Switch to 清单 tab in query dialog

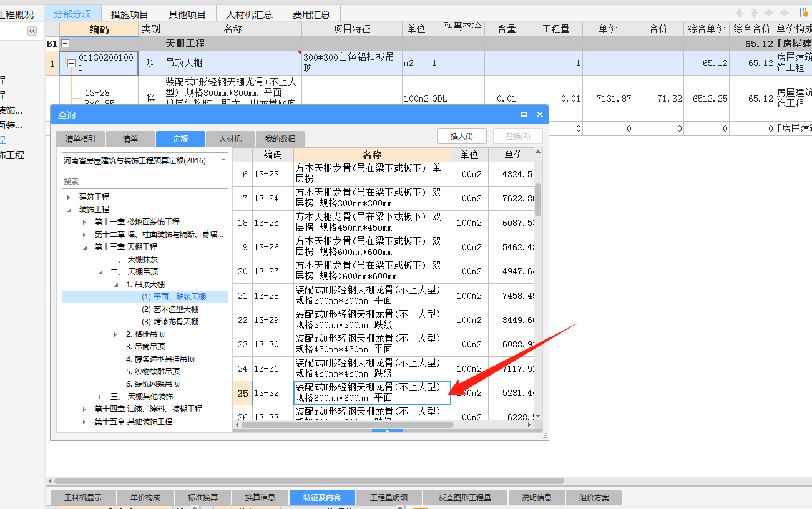130,139
